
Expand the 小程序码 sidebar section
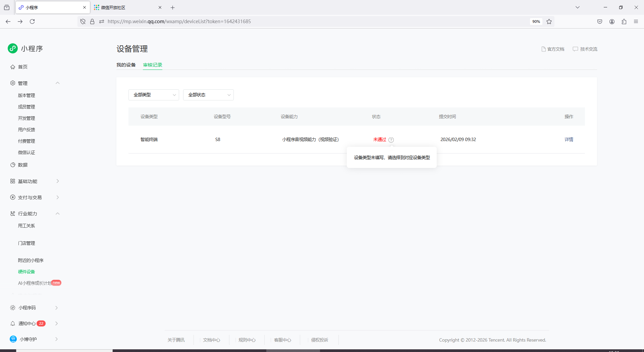click(56, 308)
